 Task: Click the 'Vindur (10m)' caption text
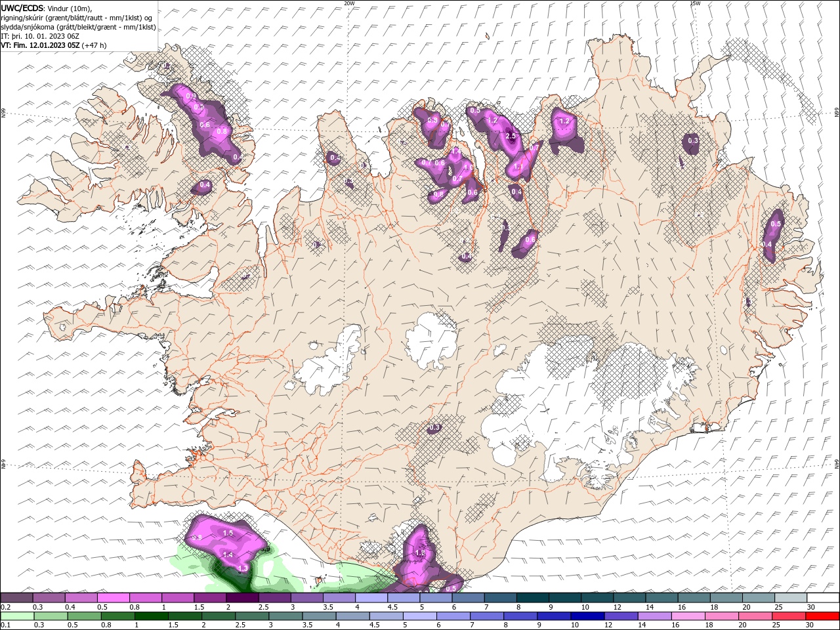pos(69,9)
